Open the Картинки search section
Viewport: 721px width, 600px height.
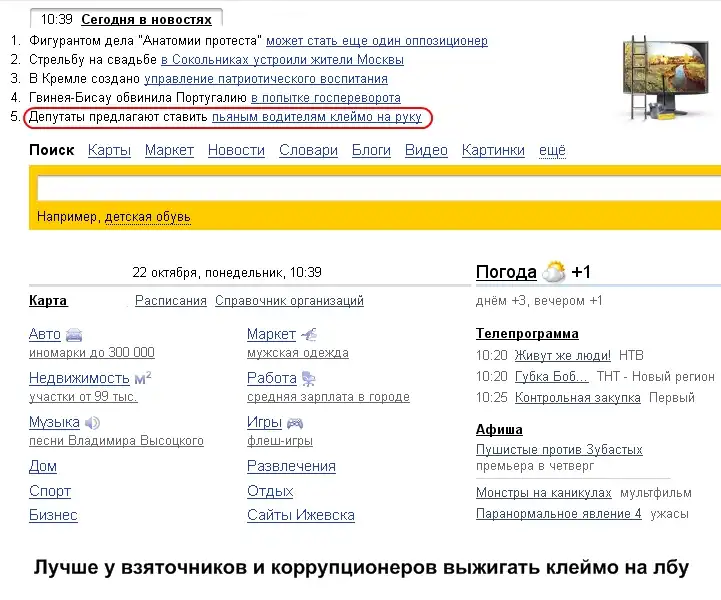(493, 150)
